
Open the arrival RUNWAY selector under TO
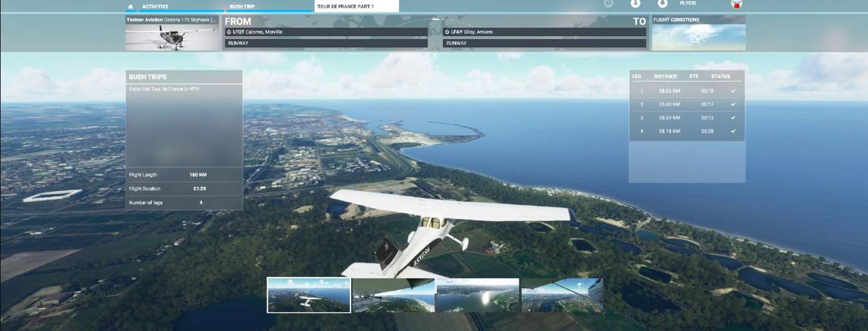544,44
